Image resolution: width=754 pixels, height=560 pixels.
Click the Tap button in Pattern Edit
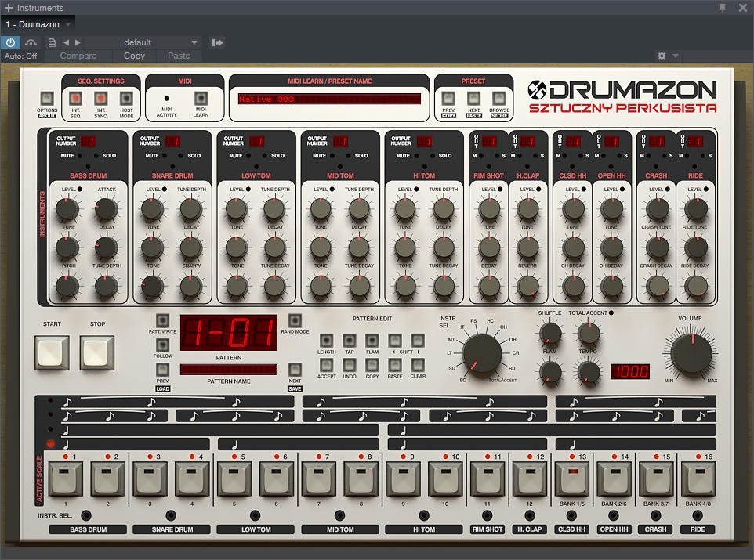click(349, 341)
